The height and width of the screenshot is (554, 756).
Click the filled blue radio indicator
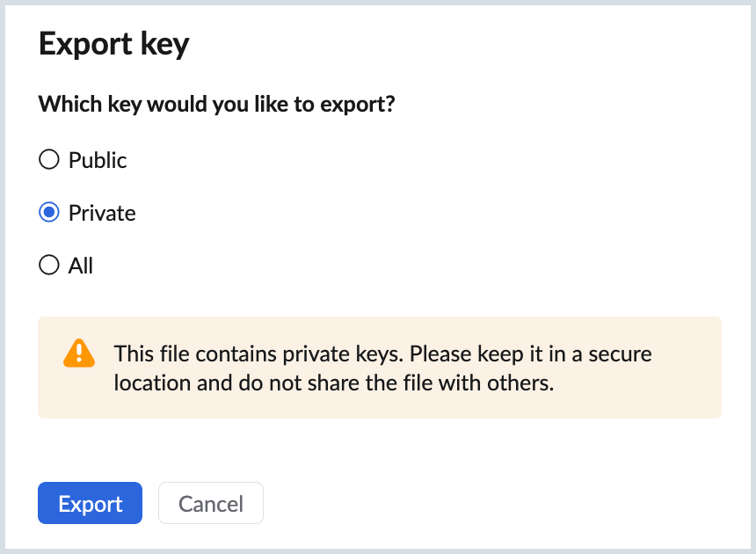49,212
